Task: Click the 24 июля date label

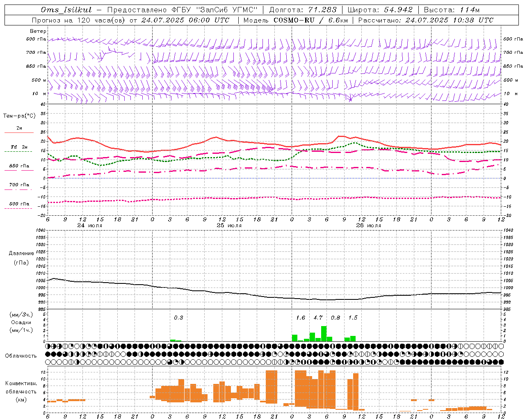Action: point(90,226)
